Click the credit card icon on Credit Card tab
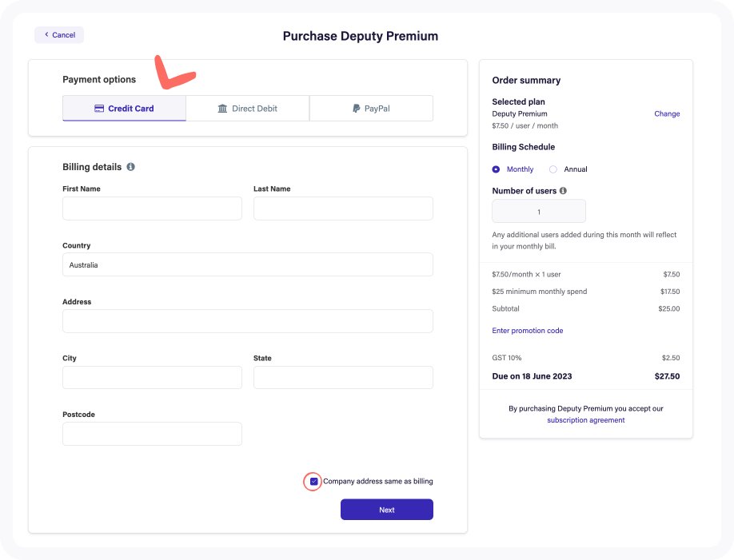This screenshot has height=560, width=734. tap(99, 108)
